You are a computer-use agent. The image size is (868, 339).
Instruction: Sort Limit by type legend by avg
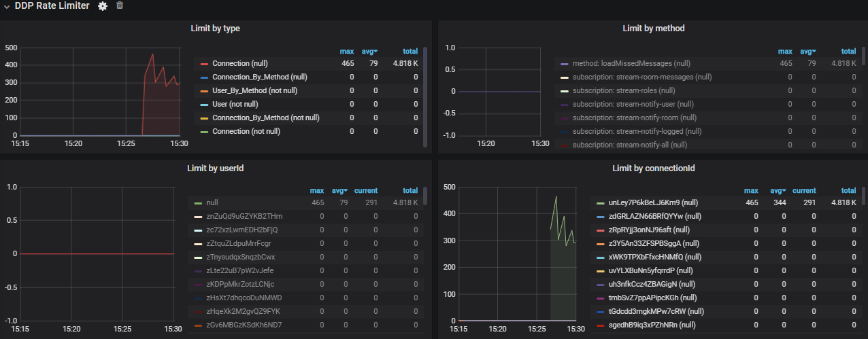tap(369, 51)
